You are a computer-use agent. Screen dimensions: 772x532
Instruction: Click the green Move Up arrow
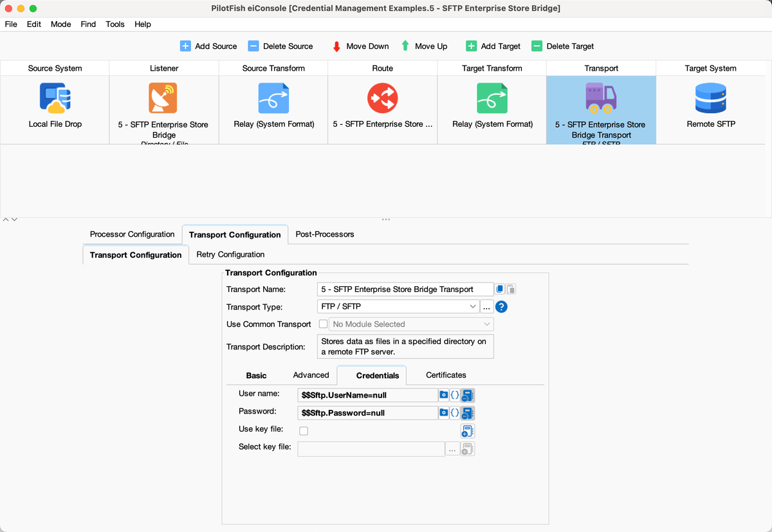405,46
